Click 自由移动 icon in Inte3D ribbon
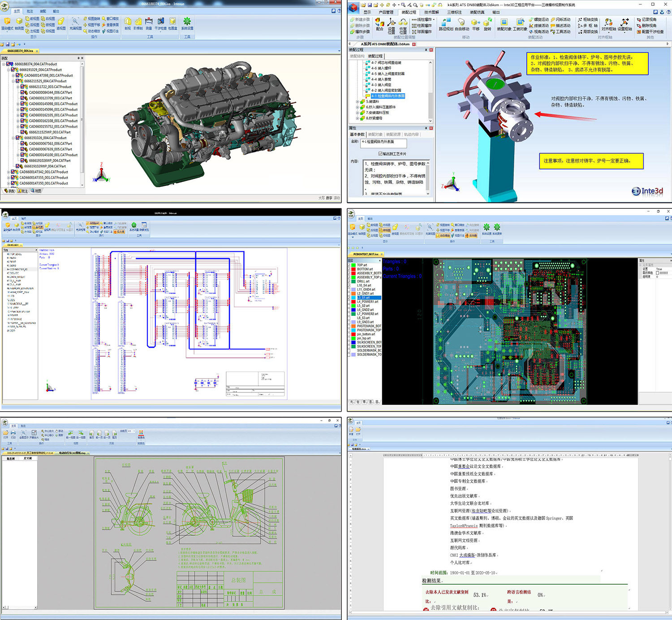Screen dimensions: 672x620 pyautogui.click(x=462, y=22)
